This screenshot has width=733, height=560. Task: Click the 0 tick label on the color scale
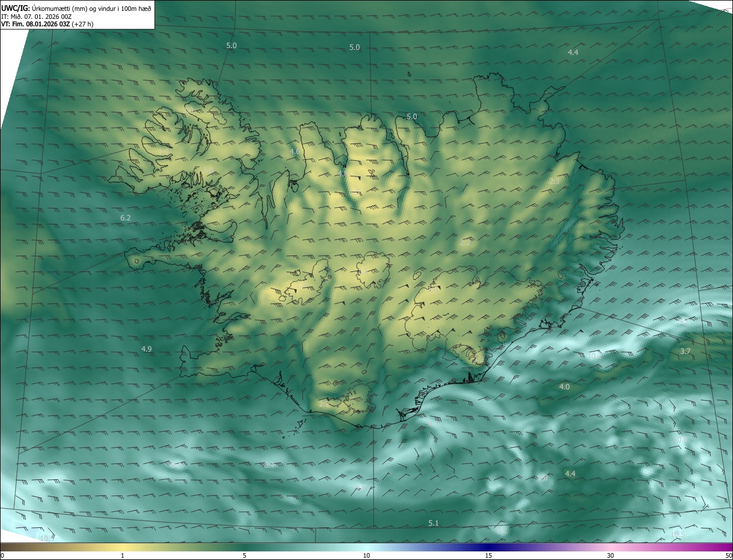[x=2, y=555]
